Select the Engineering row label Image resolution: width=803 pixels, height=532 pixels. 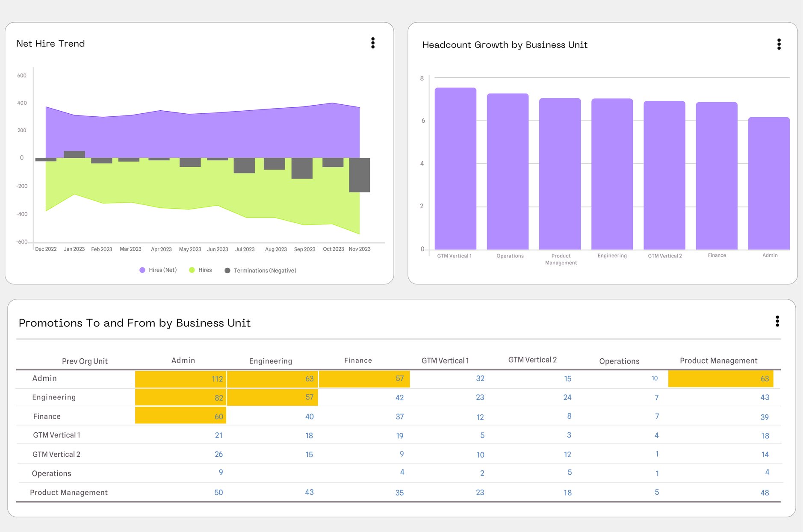(x=54, y=397)
